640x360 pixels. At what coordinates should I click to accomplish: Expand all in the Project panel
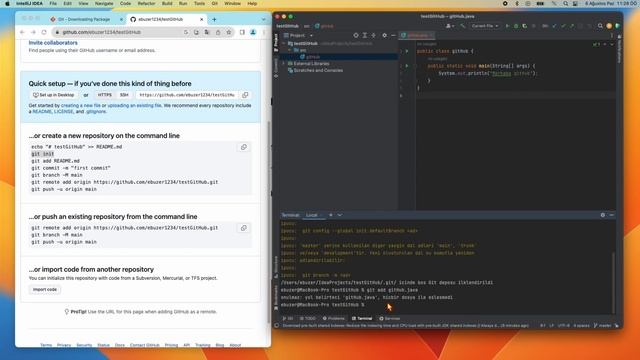tap(365, 36)
